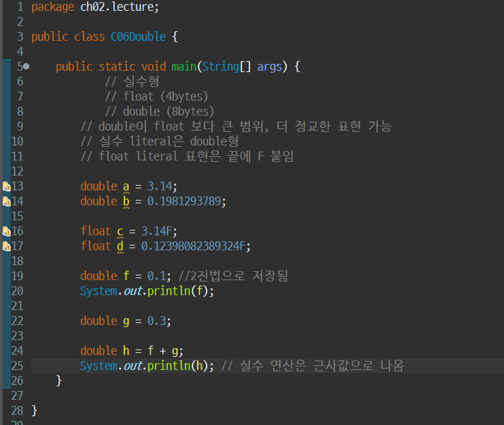Click value 0.1 on line 19

(156, 276)
